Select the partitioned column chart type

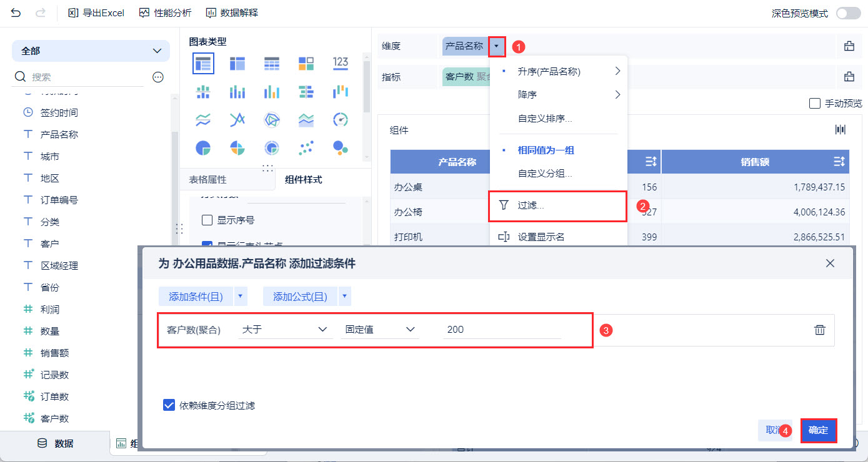[x=202, y=92]
